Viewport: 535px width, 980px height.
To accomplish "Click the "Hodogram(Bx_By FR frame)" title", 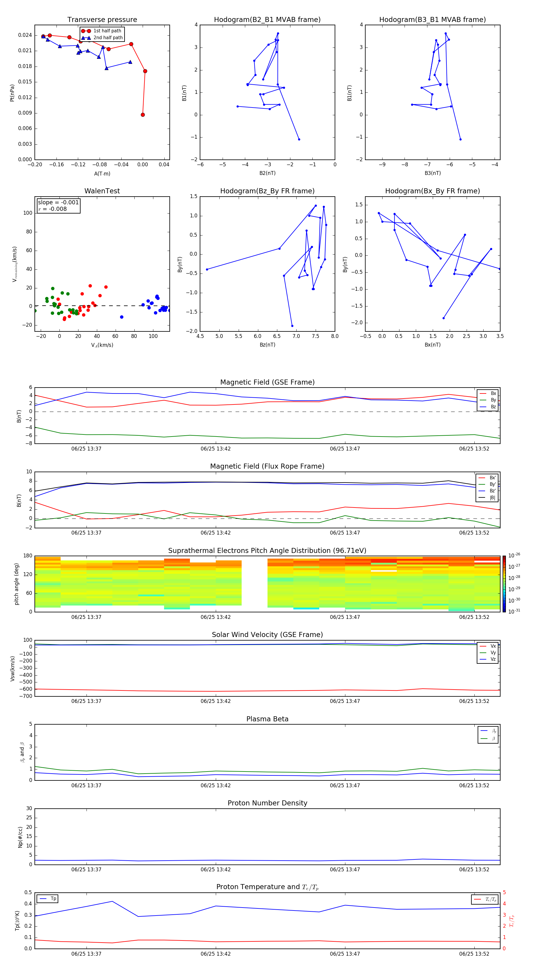I will coord(432,191).
